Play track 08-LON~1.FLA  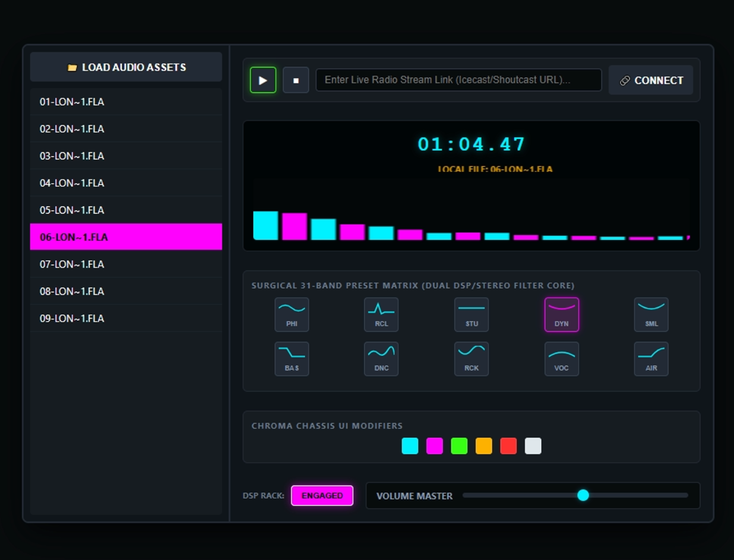tap(126, 291)
